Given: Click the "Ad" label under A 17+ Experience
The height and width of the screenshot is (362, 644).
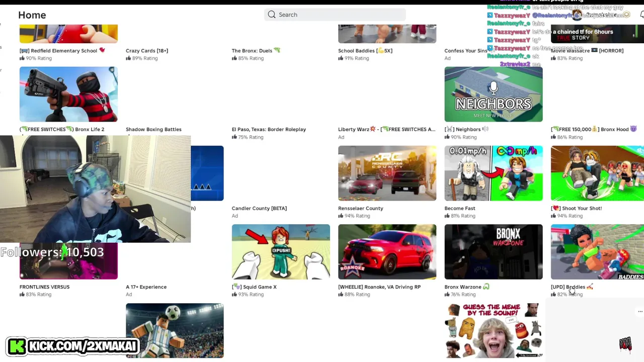Looking at the screenshot, I should tap(129, 294).
